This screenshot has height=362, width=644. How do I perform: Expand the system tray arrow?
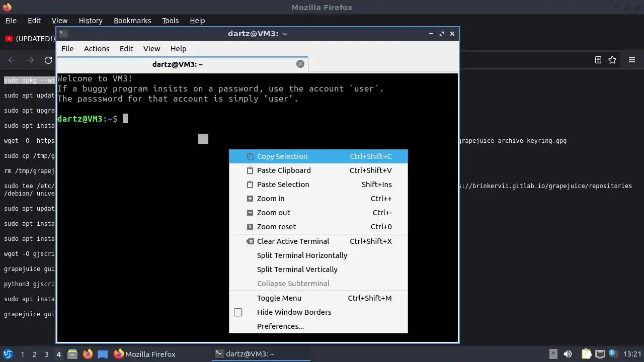click(553, 354)
